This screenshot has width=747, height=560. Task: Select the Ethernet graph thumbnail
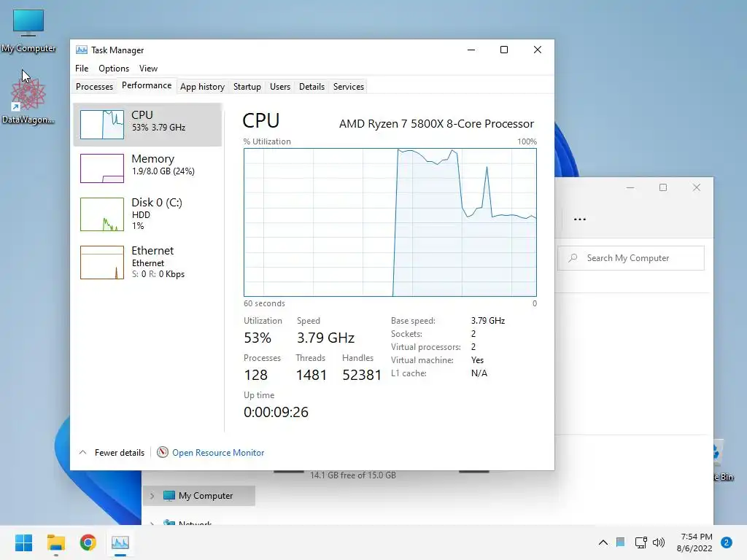click(102, 262)
